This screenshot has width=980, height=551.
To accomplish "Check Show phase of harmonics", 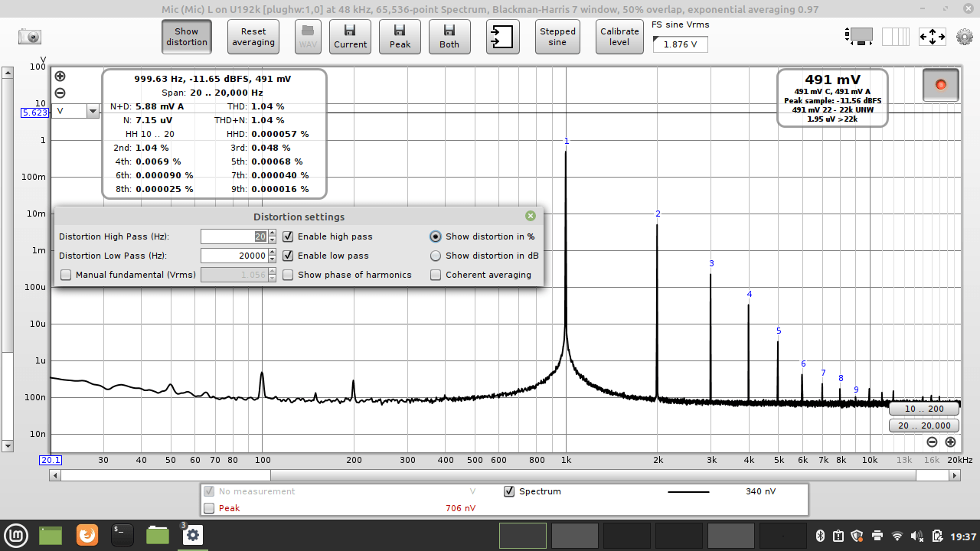I will click(288, 275).
